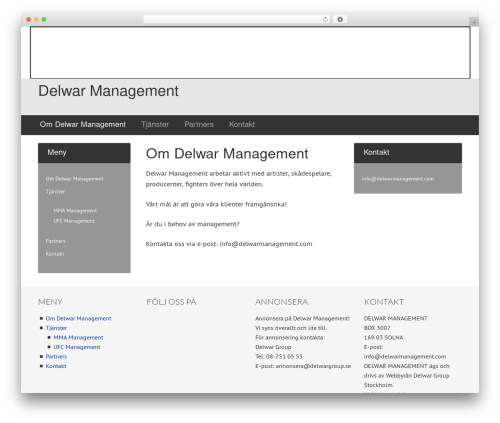Click the 'Är du i behov av management?' text
This screenshot has height=423, width=500.
click(x=193, y=224)
